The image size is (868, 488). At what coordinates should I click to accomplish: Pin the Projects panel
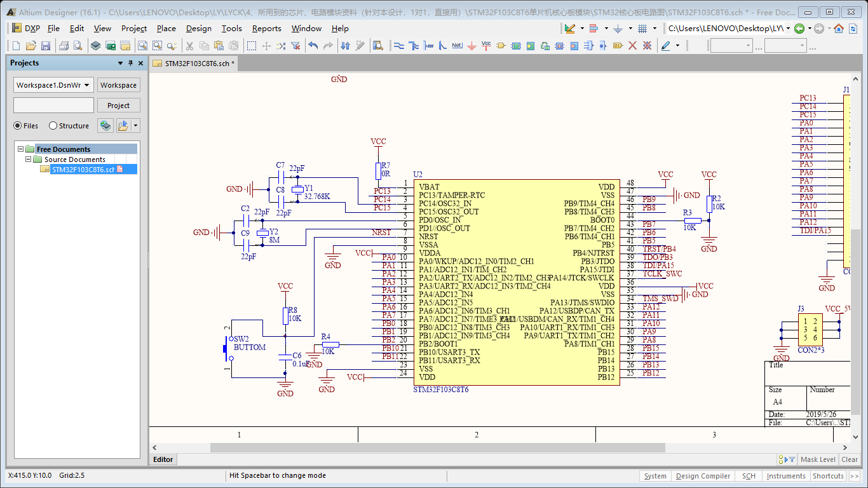[131, 63]
